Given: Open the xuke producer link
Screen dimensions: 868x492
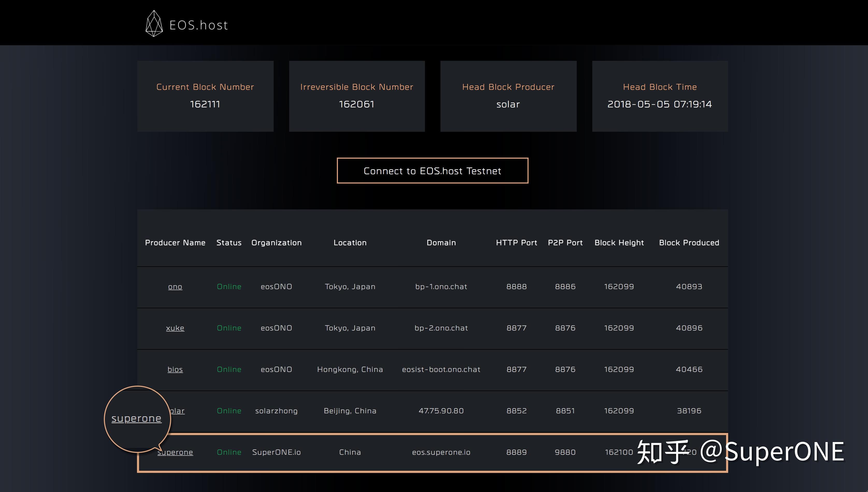Looking at the screenshot, I should (x=175, y=328).
